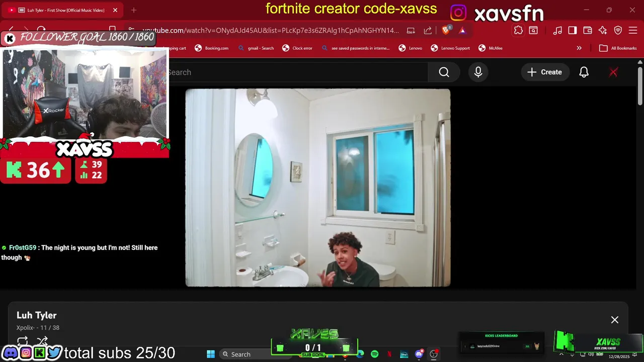Screen dimensions: 644x362
Task: Open Brave Wallet icon
Action: 587,30
